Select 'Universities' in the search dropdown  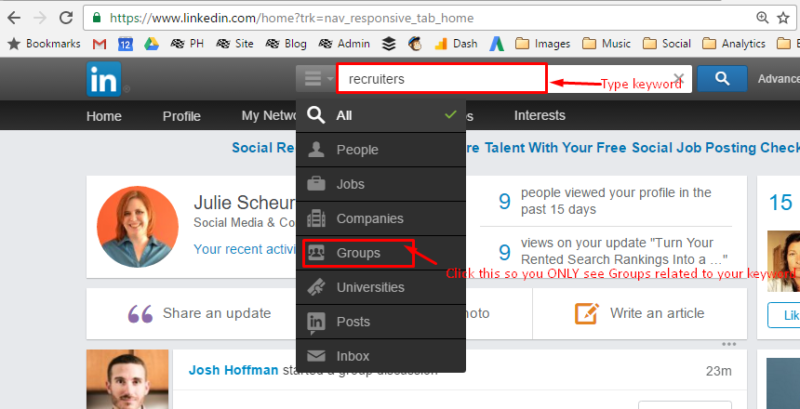click(381, 288)
